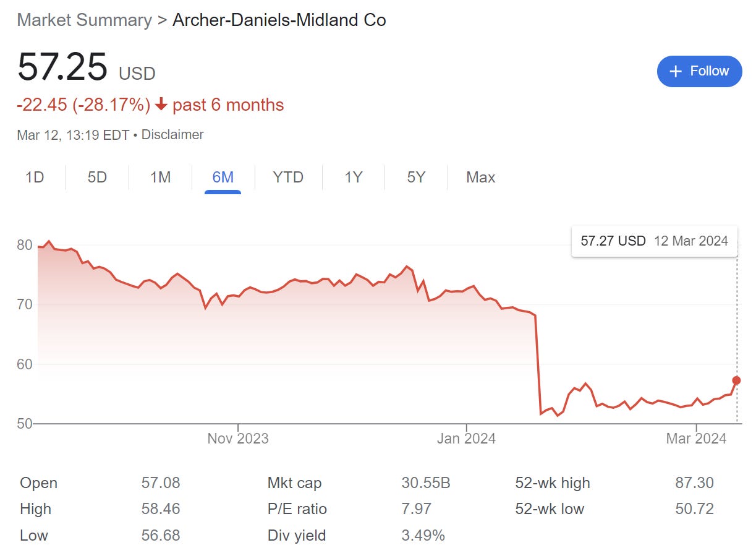The image size is (756, 553).
Task: Click the Nov 2023 axis label
Action: 238,439
